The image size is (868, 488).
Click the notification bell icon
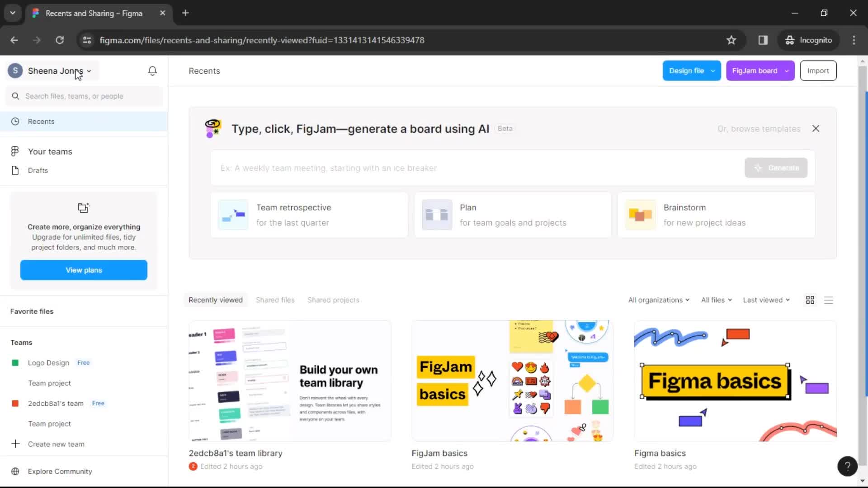[x=153, y=70]
